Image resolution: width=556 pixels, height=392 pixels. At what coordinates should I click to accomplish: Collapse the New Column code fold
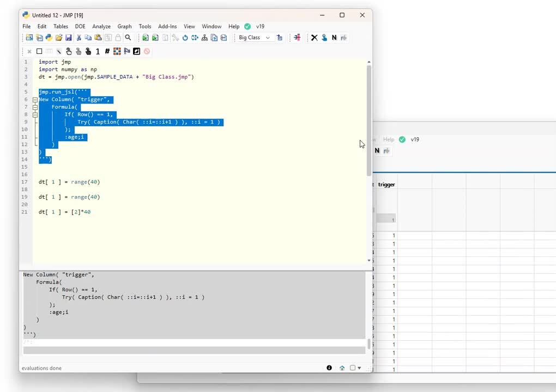coord(35,100)
